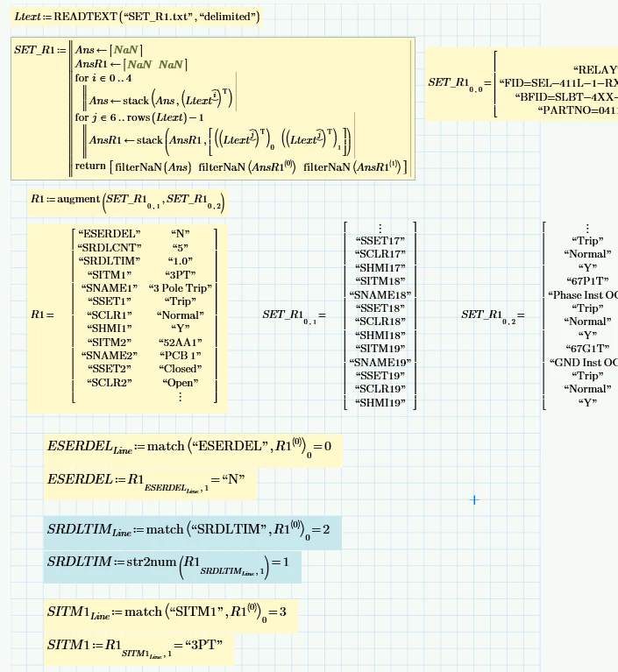Click the R1 = matrix result label
This screenshot has height=672, width=618.
click(42, 315)
